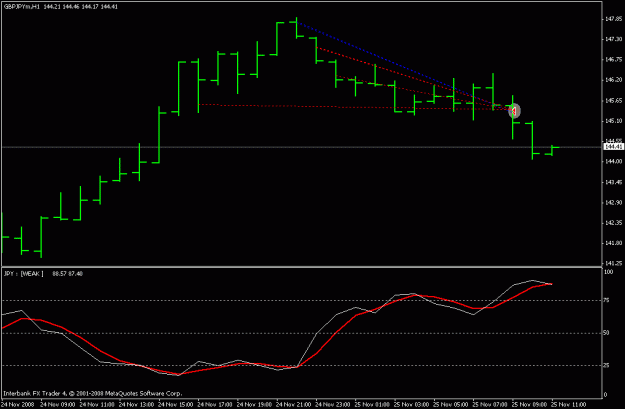Click the 25 Nov 11:00 time label
Viewport: 625px width, 409px height.
pyautogui.click(x=569, y=405)
